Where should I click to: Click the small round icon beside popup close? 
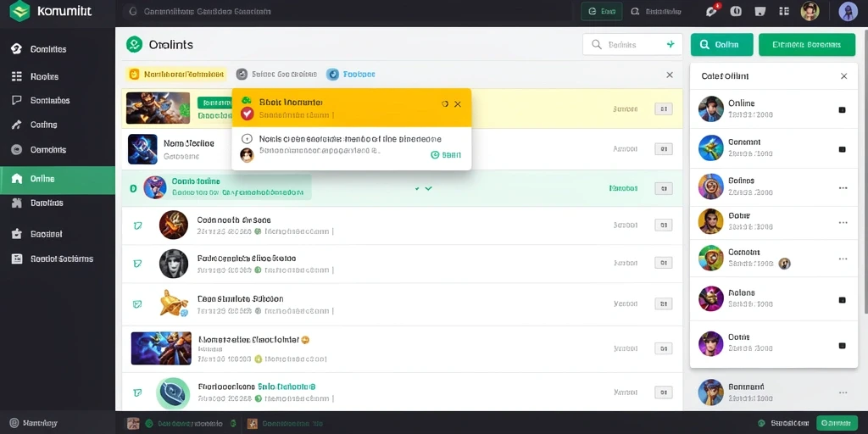click(x=444, y=104)
